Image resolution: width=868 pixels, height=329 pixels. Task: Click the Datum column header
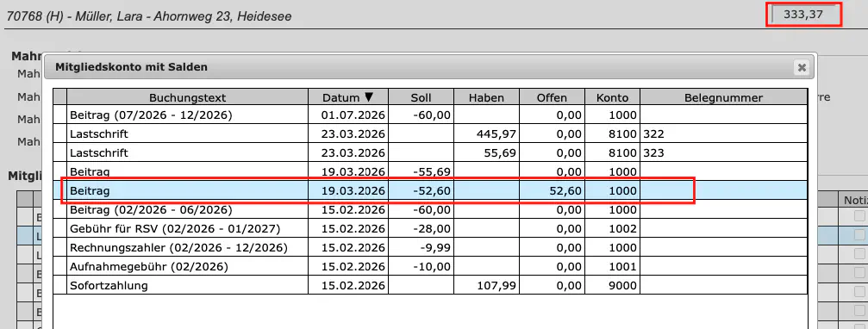coord(348,98)
